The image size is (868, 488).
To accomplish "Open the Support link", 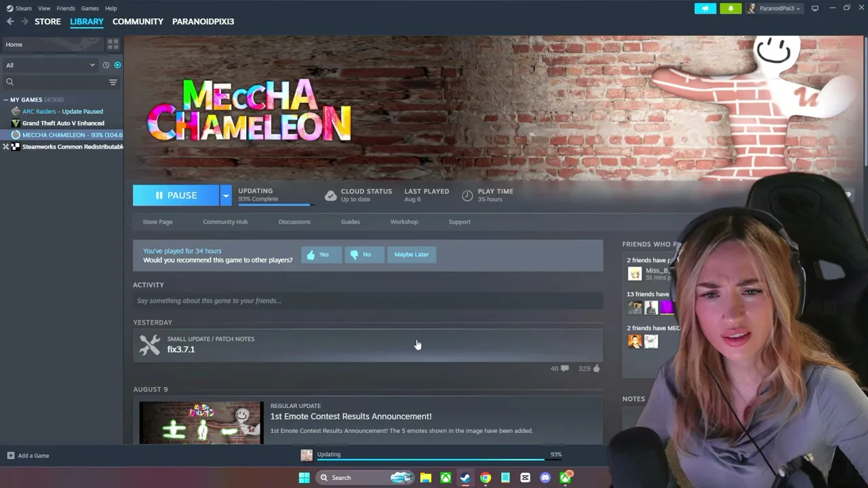I will pos(459,222).
